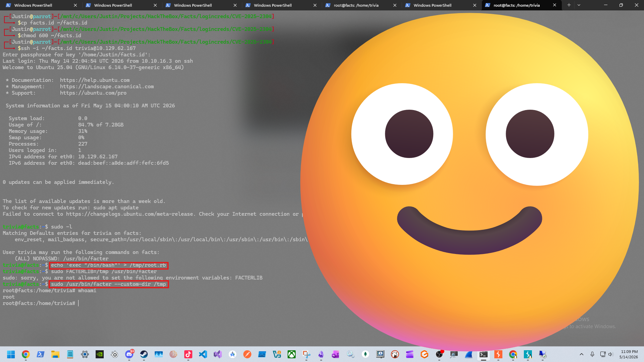This screenshot has height=362, width=644.
Task: Open the orange G icon in taskbar
Action: point(425,354)
